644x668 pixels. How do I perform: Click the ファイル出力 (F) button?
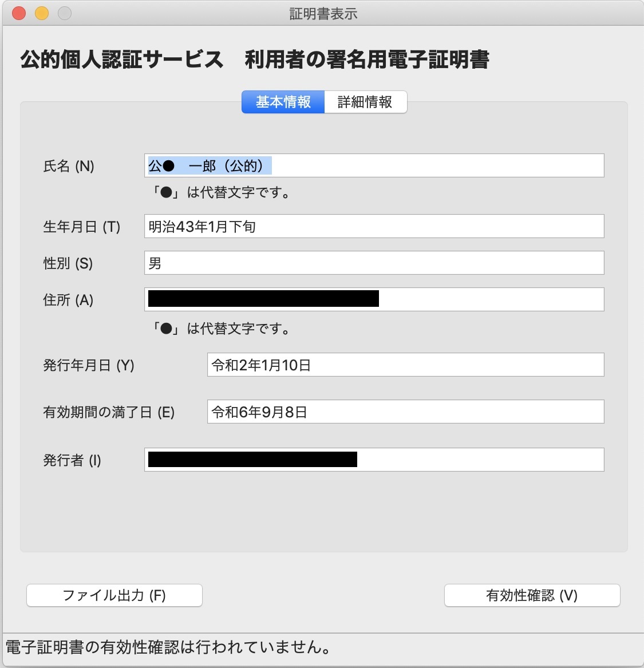(x=114, y=595)
